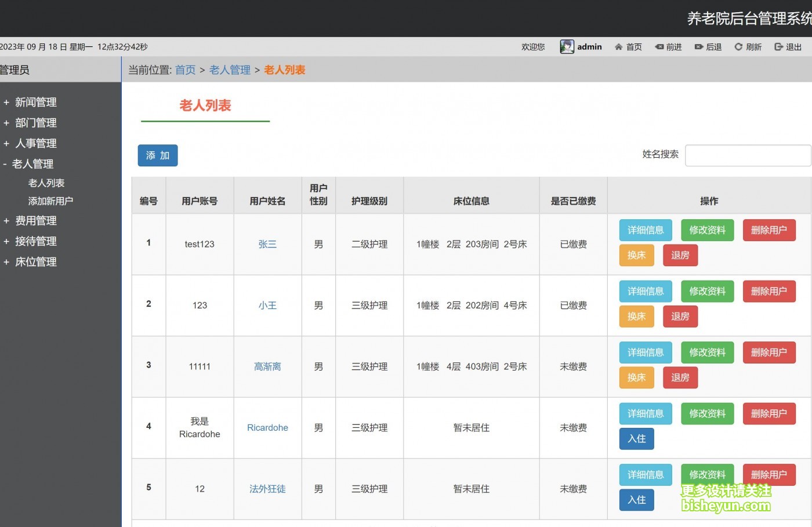The height and width of the screenshot is (527, 812).
Task: Click the 退出 logout icon
Action: pos(778,47)
